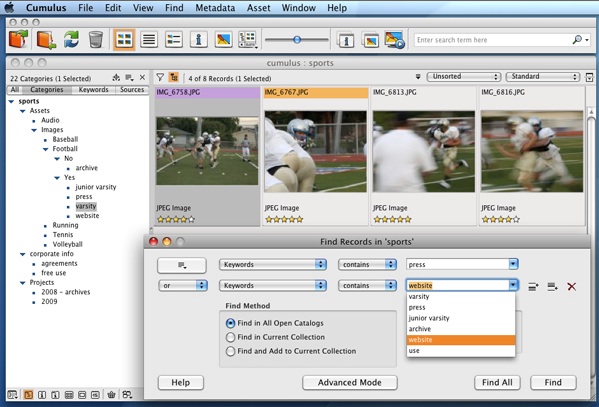The height and width of the screenshot is (407, 599).
Task: Select the IMG_6767.JPG thumbnail
Action: click(x=315, y=151)
